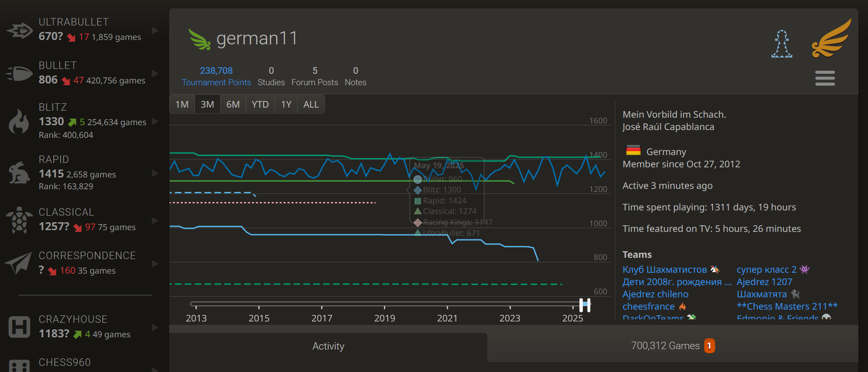Open the Studies count link
Image resolution: width=868 pixels, height=372 pixels.
(271, 76)
